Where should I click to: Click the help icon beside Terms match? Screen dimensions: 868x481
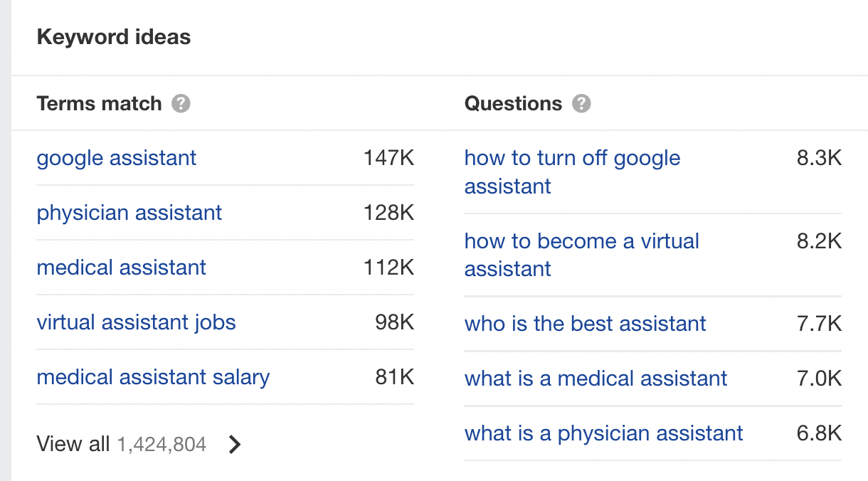click(181, 104)
